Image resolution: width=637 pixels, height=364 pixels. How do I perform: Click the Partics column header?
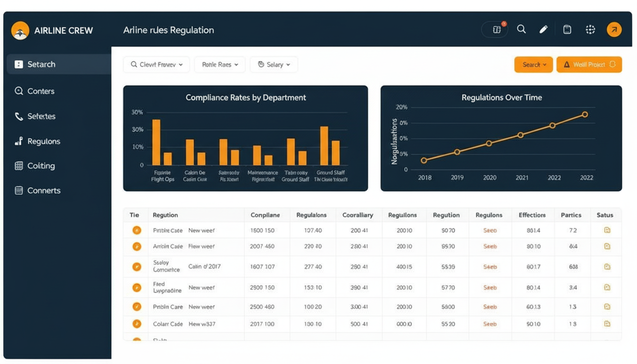tap(571, 215)
